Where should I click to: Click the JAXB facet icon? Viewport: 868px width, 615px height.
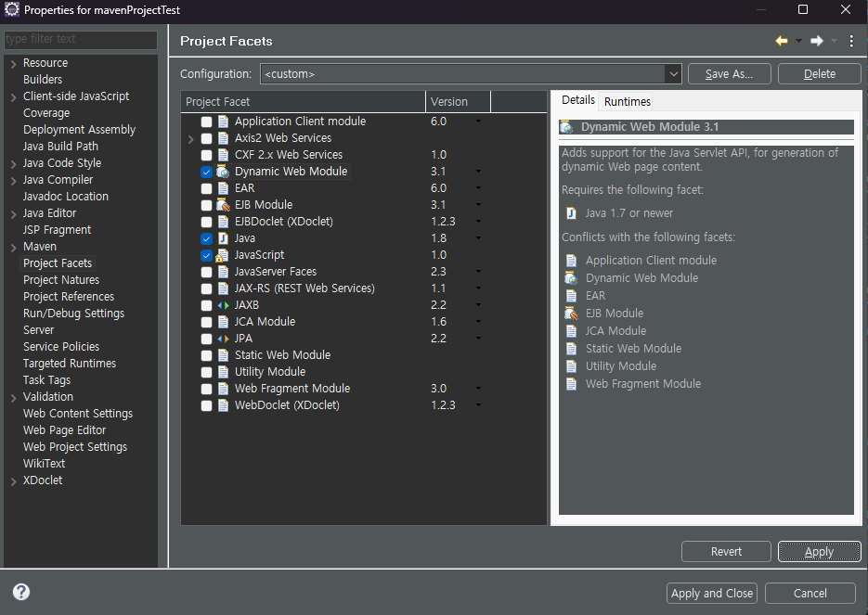(x=223, y=305)
